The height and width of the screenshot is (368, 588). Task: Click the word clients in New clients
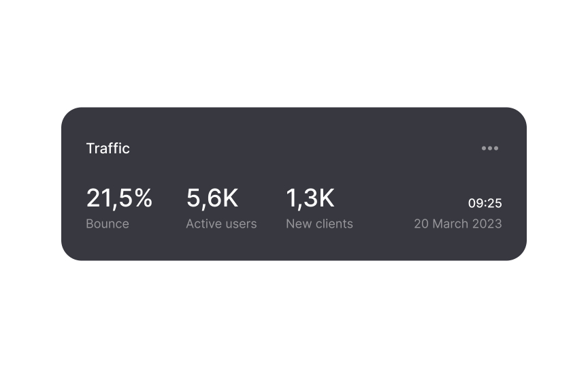point(334,224)
